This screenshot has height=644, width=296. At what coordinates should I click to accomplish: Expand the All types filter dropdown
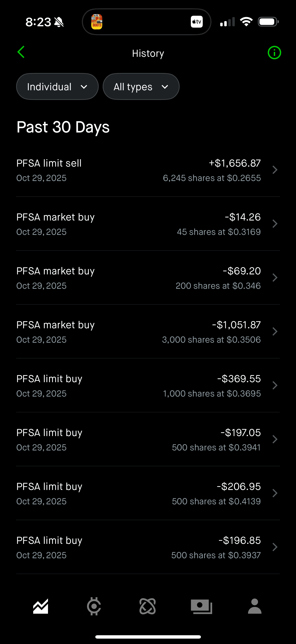point(141,87)
